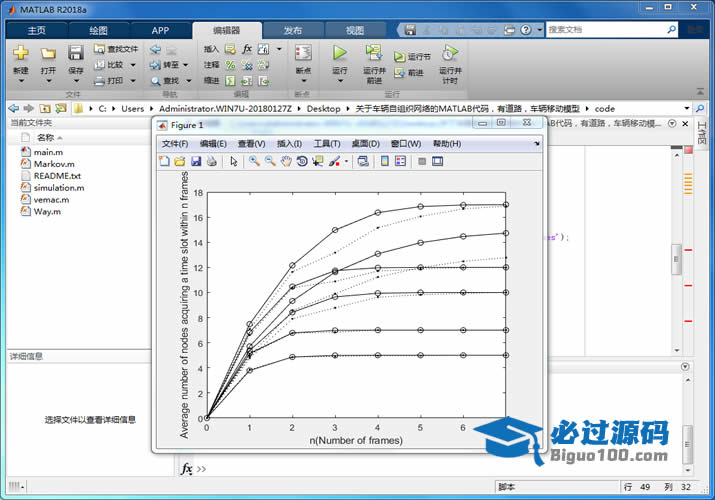Click the New (新建) file icon
The width and height of the screenshot is (715, 500).
pyautogui.click(x=21, y=53)
